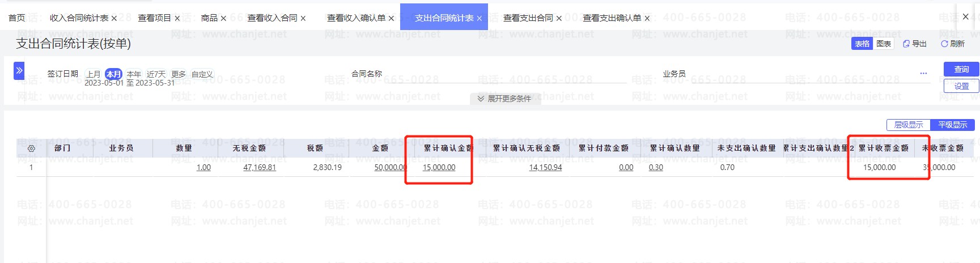Open the 查看支出确认单 tab
This screenshot has height=263, width=980.
click(612, 18)
